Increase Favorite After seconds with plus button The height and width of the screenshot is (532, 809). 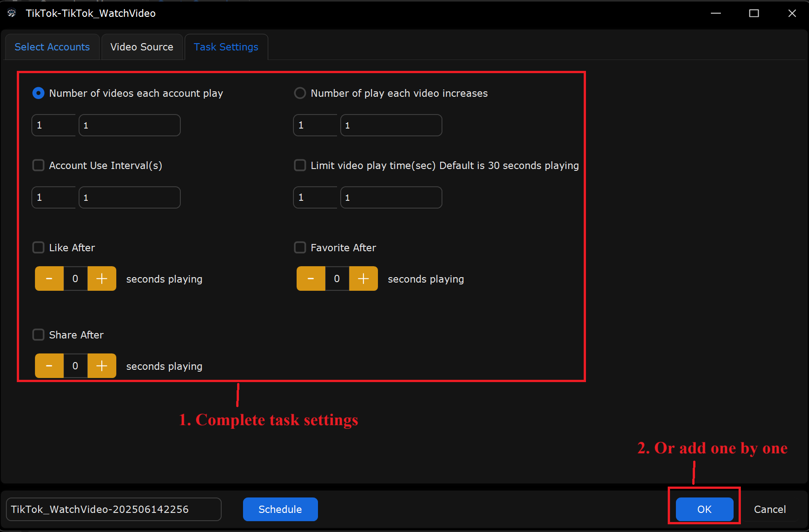(x=363, y=278)
